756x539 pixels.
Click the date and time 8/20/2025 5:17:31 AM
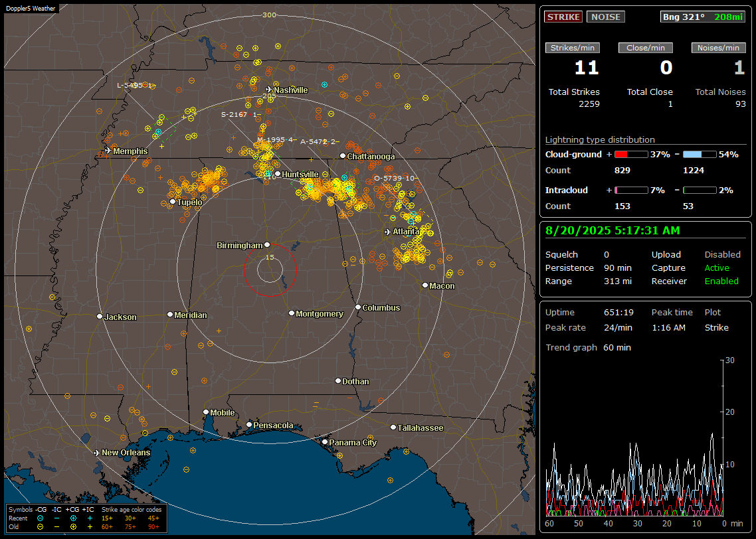pos(613,231)
